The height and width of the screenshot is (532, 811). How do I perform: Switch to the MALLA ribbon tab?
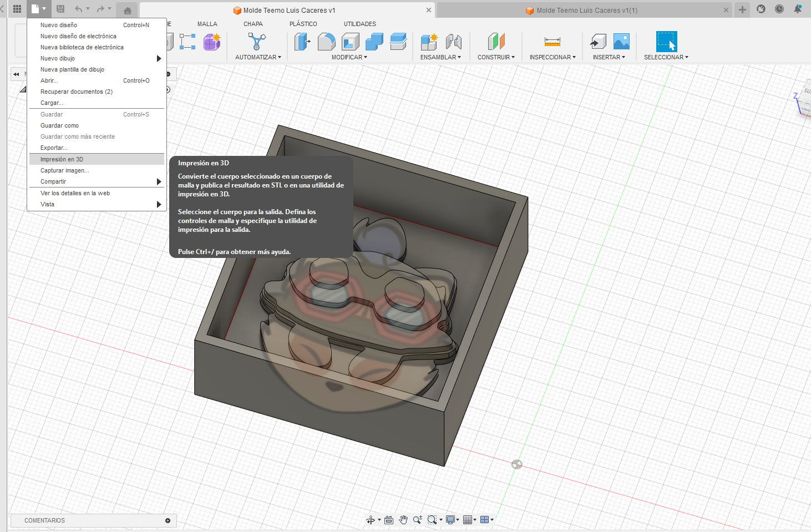pos(207,24)
